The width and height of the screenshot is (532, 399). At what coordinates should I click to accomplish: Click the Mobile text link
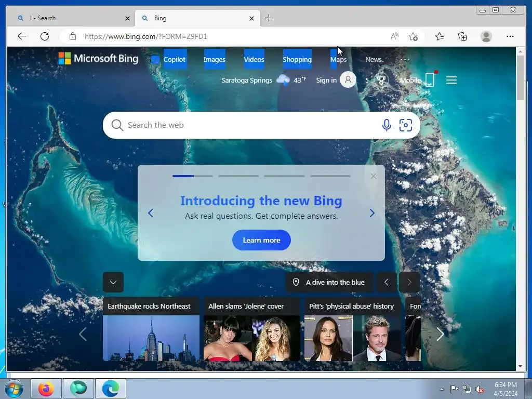coord(410,81)
